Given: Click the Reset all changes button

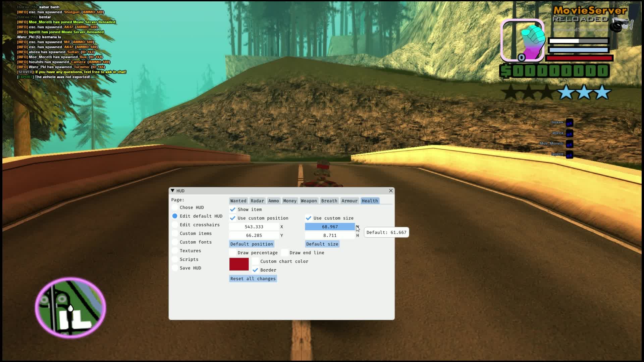Looking at the screenshot, I should (x=253, y=279).
